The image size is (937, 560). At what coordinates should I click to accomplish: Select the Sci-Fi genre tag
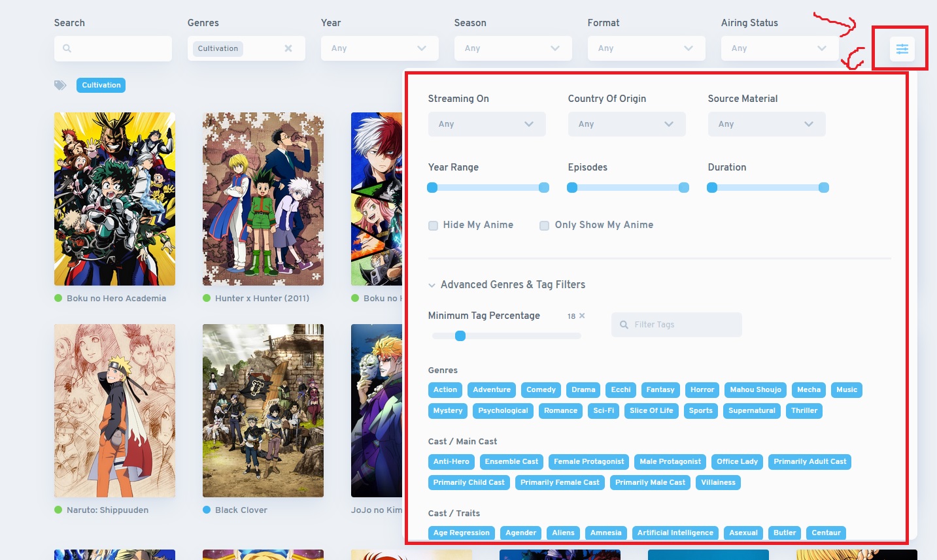pyautogui.click(x=604, y=411)
